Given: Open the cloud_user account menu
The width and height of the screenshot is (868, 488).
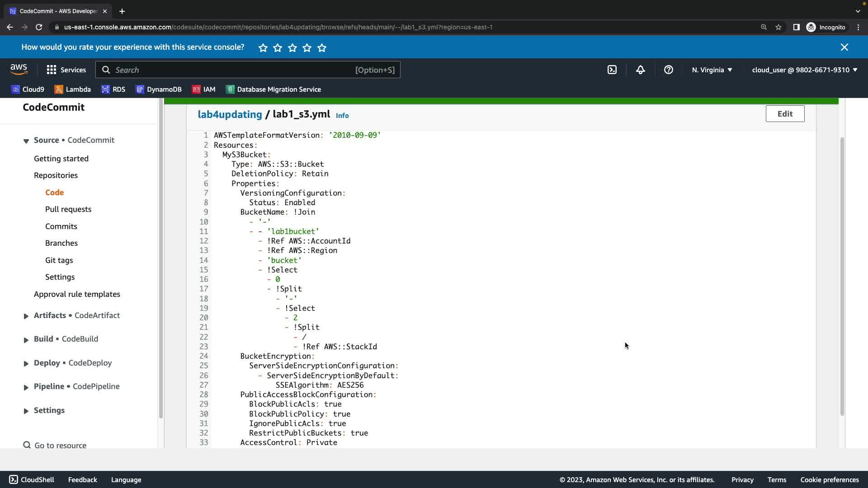Looking at the screenshot, I should point(804,70).
